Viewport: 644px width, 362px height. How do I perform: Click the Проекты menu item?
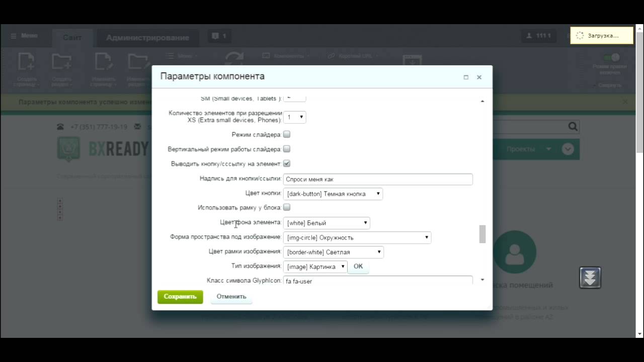[x=521, y=149]
